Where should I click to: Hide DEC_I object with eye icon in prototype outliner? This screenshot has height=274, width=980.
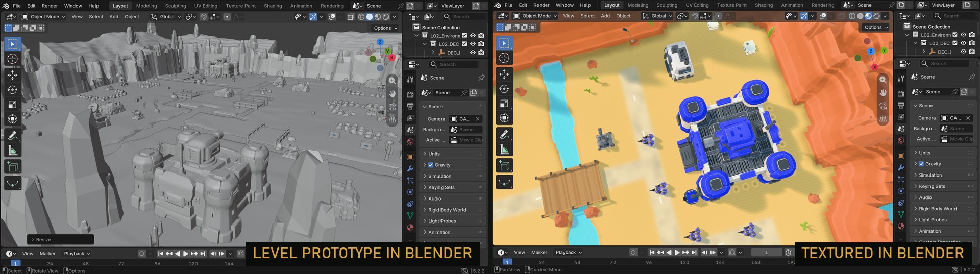pyautogui.click(x=473, y=52)
